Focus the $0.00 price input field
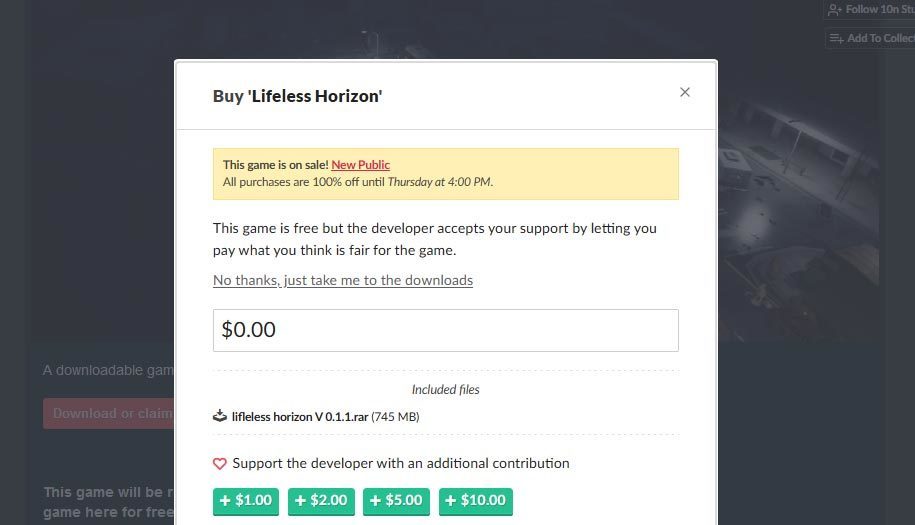The width and height of the screenshot is (915, 525). click(x=445, y=330)
